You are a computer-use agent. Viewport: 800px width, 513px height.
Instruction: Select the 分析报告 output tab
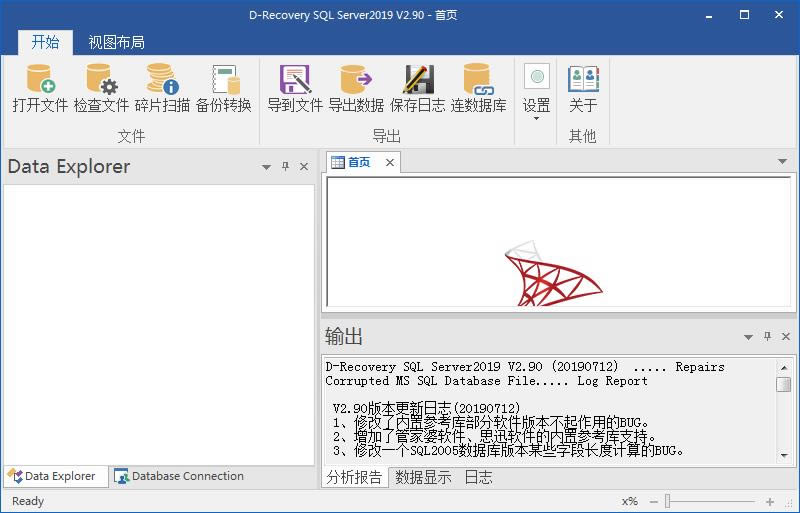[355, 477]
